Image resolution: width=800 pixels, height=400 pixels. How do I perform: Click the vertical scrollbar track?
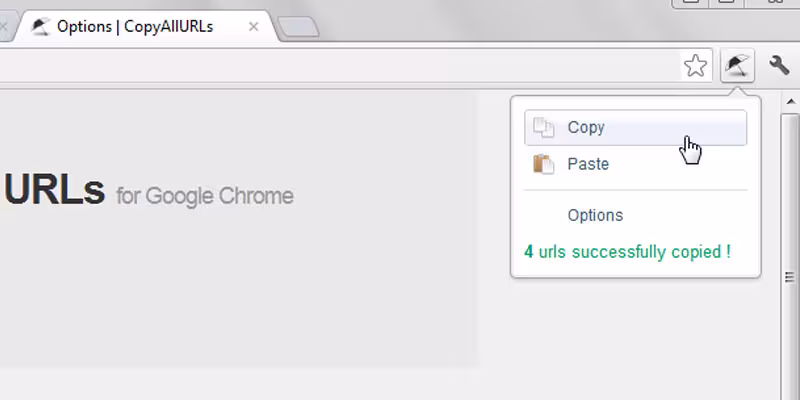tap(791, 250)
